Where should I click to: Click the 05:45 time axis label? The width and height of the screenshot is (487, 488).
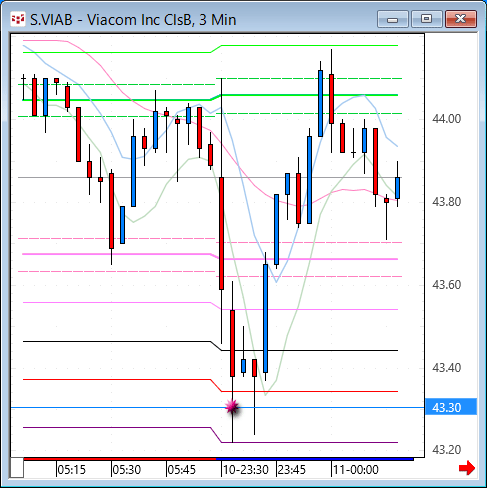tap(181, 470)
